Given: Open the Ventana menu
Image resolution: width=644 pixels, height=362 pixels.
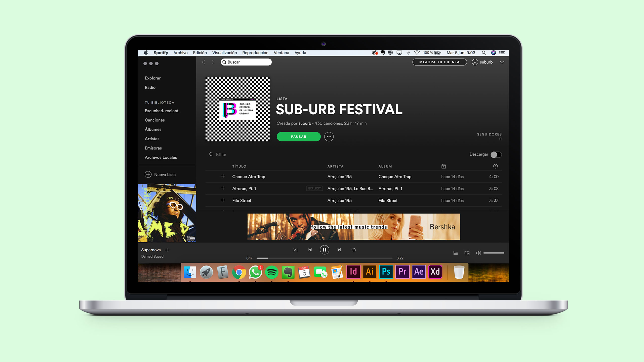Looking at the screenshot, I should point(281,53).
